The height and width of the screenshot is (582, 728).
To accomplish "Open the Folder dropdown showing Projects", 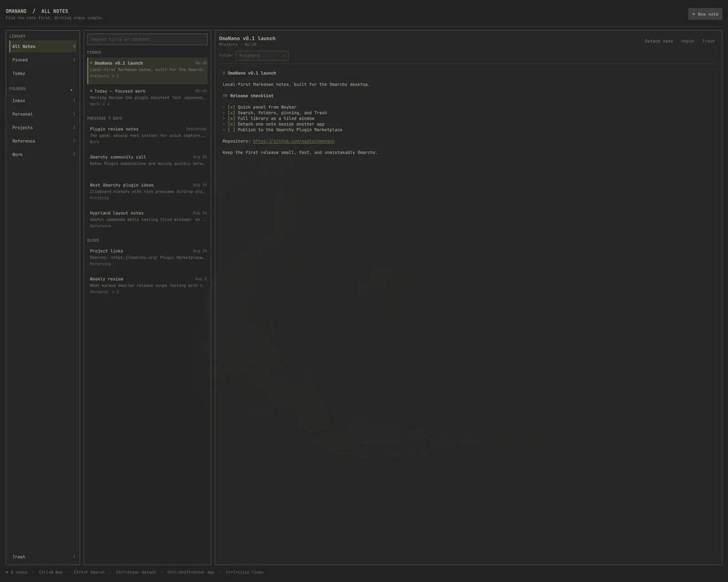I will 262,56.
